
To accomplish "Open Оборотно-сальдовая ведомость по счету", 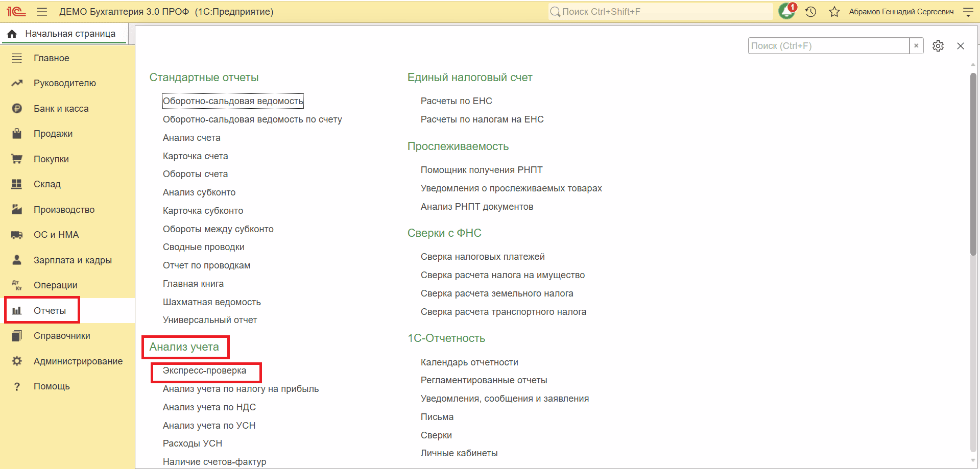I will tap(252, 119).
